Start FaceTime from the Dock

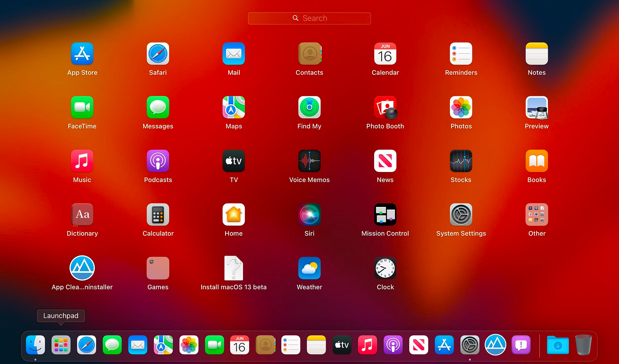[214, 345]
